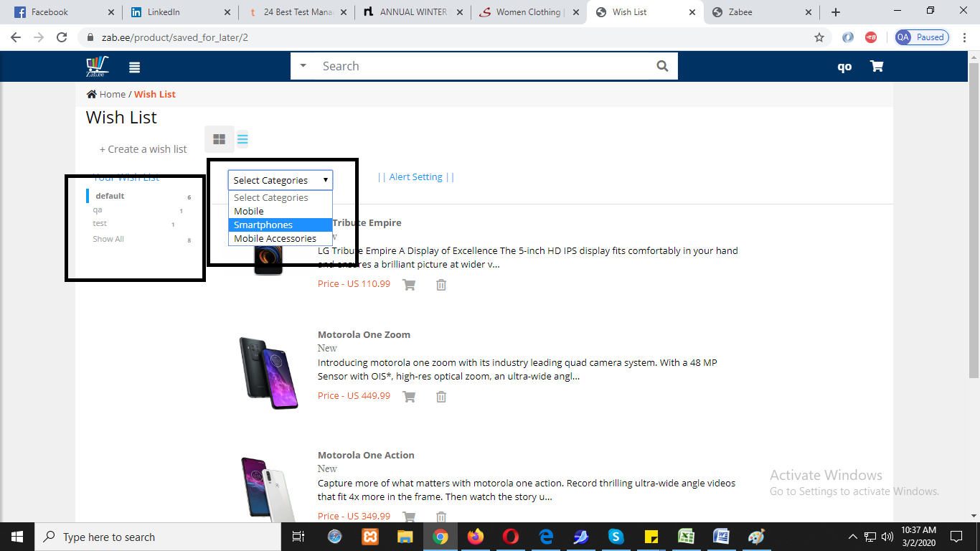Image resolution: width=980 pixels, height=551 pixels.
Task: Switch to 24 Best Test Management tab
Action: 296,12
